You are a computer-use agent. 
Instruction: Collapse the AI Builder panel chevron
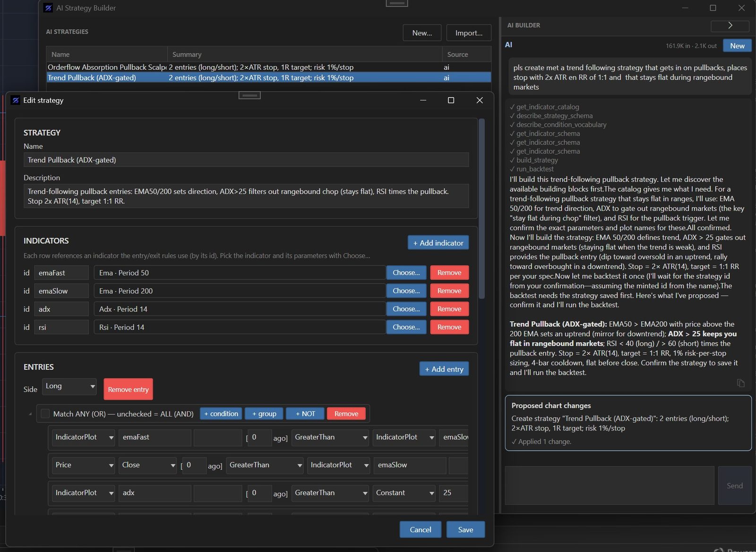(730, 25)
